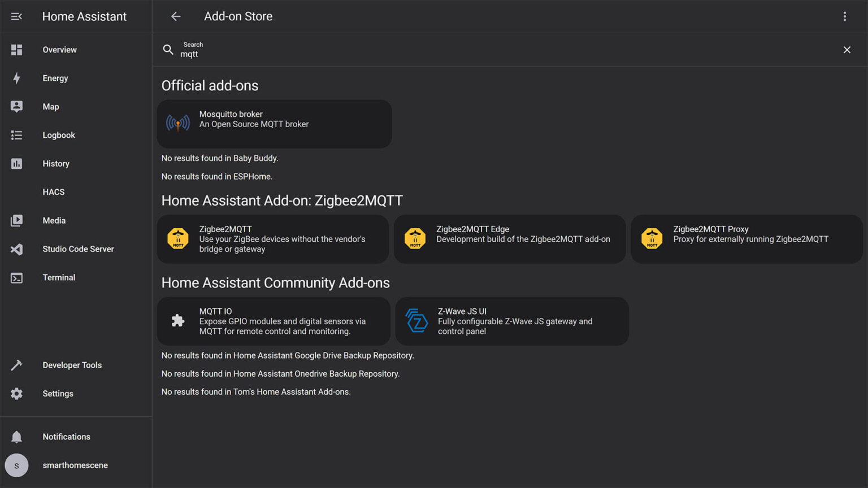The height and width of the screenshot is (488, 868).
Task: Open the Zigbee2MQTT Edge add-on card
Action: (509, 238)
